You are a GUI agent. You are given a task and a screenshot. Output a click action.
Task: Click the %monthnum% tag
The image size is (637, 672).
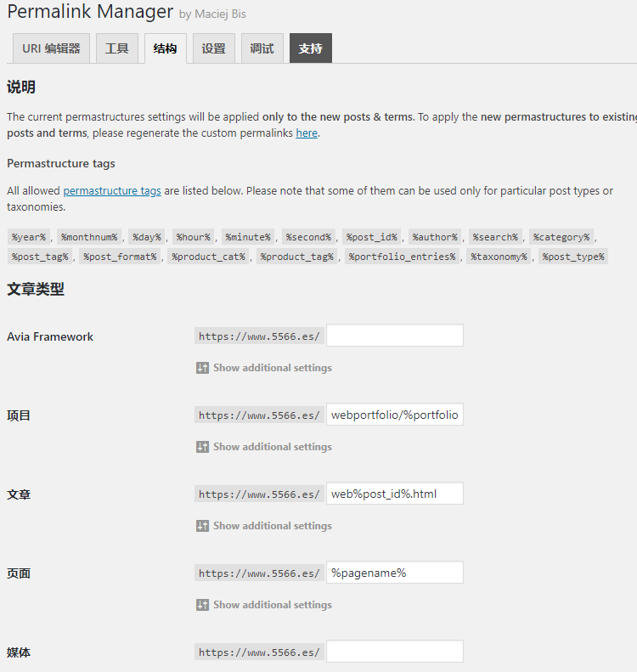coord(89,237)
